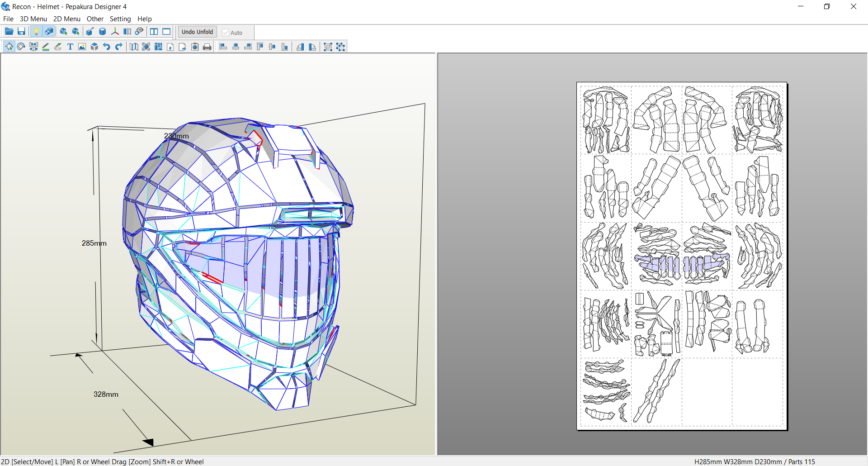This screenshot has height=466, width=868.
Task: Click the show 3D axes icon
Action: pyautogui.click(x=115, y=32)
